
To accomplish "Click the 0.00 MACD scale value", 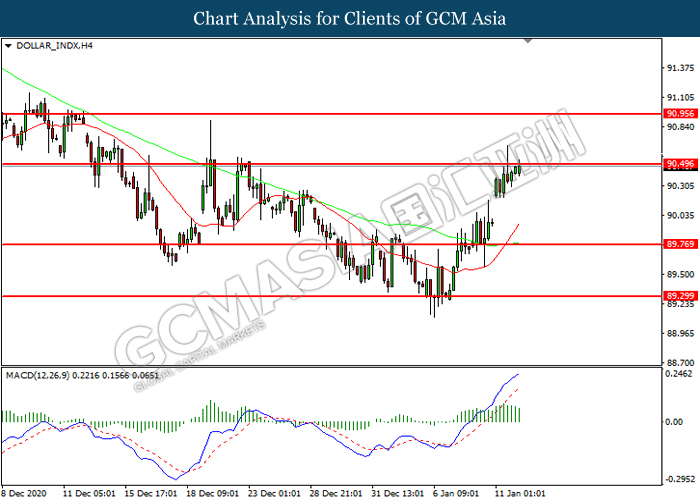I will point(674,422).
